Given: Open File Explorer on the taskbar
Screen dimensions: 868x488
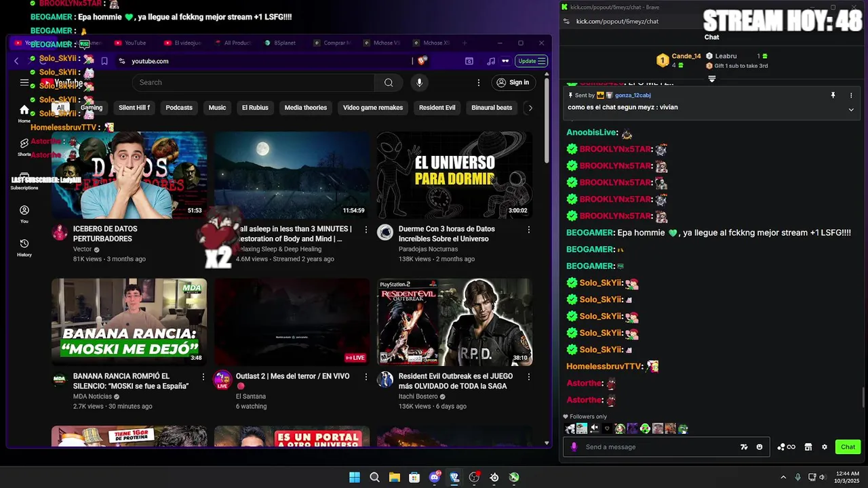Looking at the screenshot, I should click(x=394, y=478).
